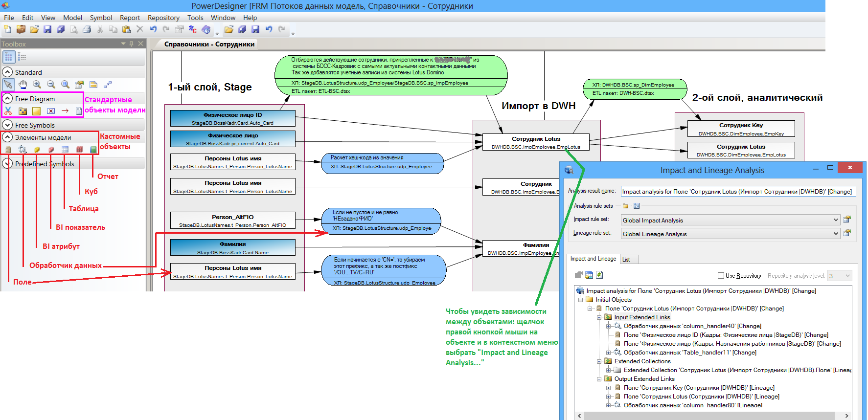Select the Grabber hand tool
The height and width of the screenshot is (420, 868).
pyautogui.click(x=23, y=85)
